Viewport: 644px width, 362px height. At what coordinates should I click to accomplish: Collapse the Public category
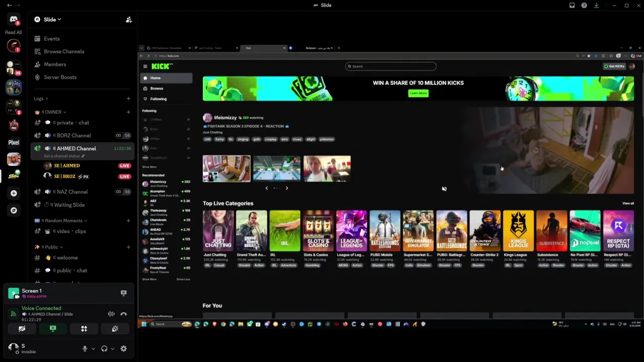tap(48, 247)
